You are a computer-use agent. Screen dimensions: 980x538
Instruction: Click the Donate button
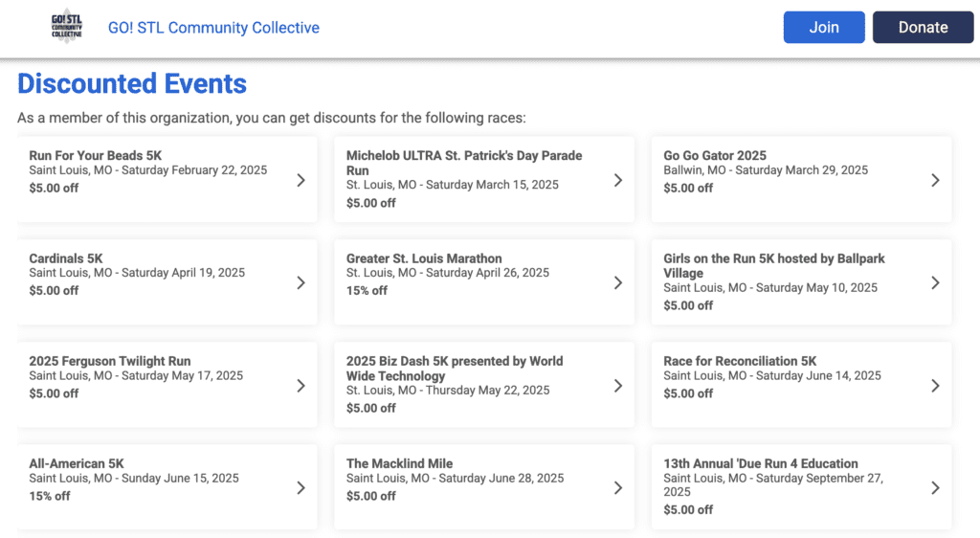[924, 27]
